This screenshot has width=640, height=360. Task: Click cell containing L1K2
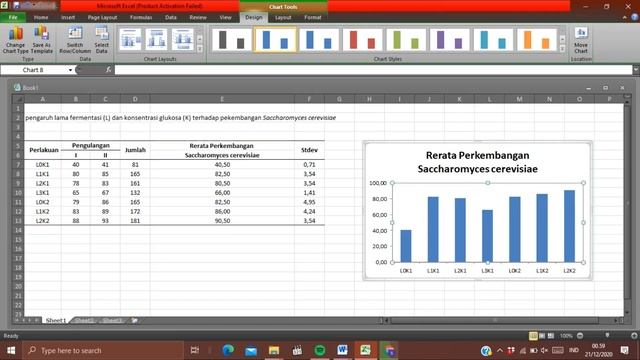[43, 211]
